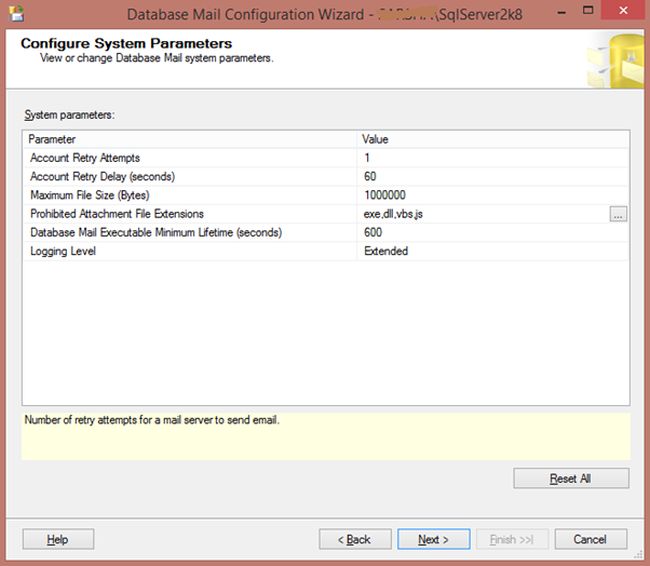Screen dimensions: 650x566
Task: Close the wizard with the X button
Action: pyautogui.click(x=623, y=10)
